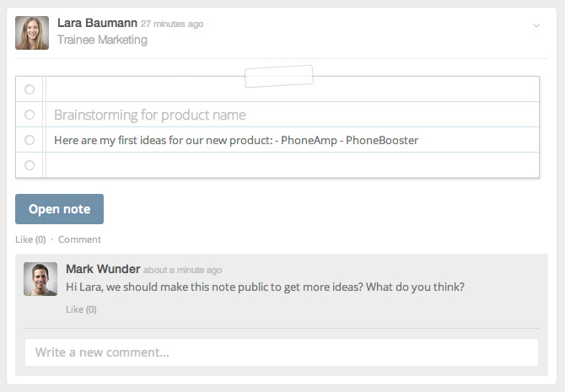Click the Comment link under the note

(x=79, y=239)
